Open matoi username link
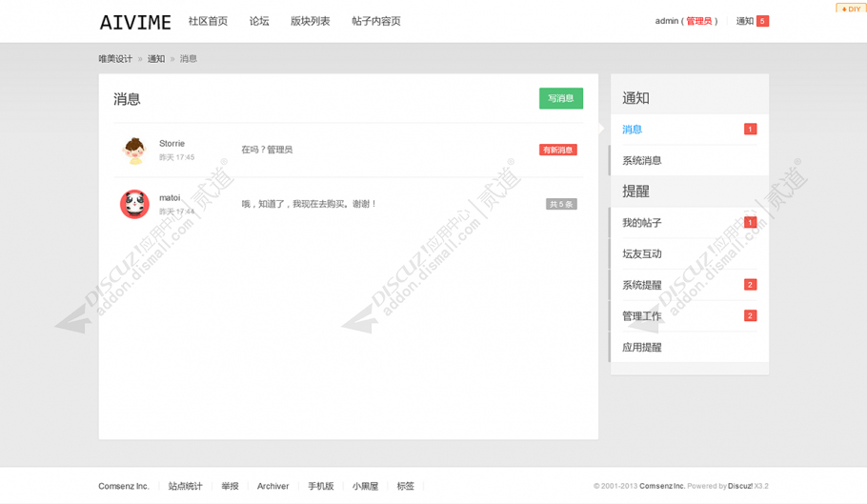The height and width of the screenshot is (504, 867). click(x=170, y=197)
